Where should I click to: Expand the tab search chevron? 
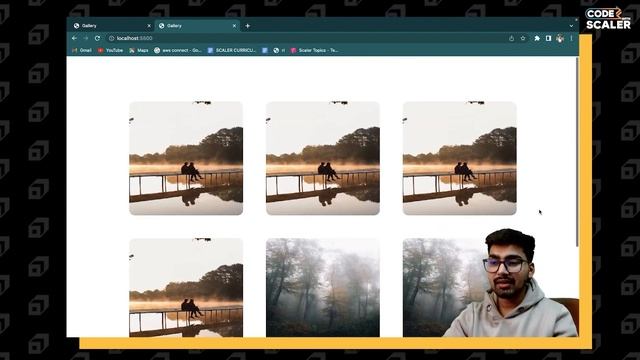pos(571,26)
